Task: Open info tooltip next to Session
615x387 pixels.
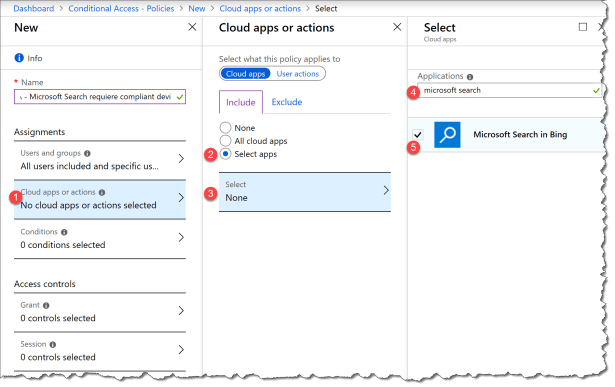Action: tap(53, 345)
